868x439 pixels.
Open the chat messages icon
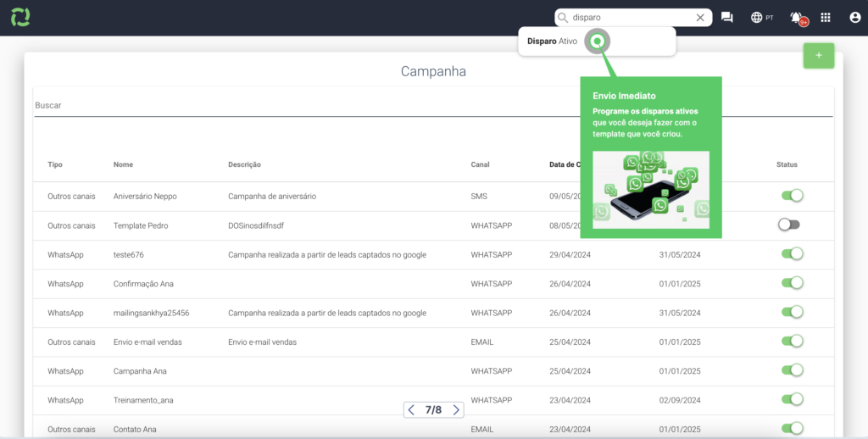coord(726,18)
